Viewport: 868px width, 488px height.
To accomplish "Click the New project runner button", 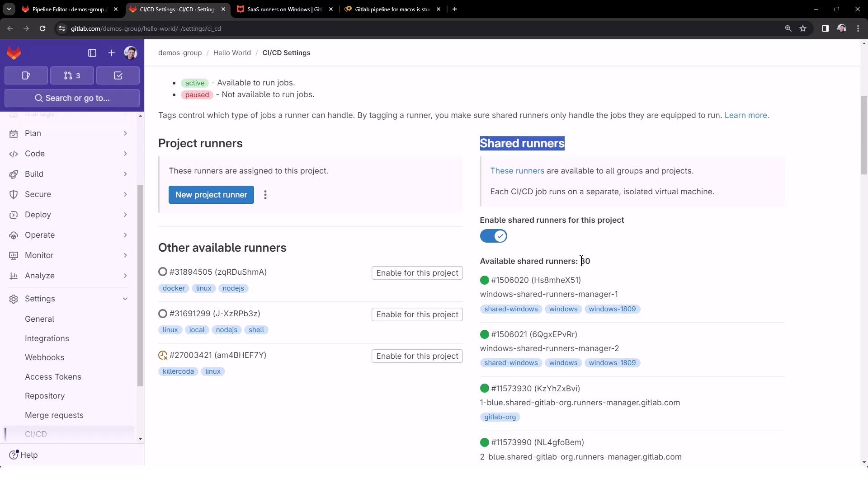I will [x=211, y=195].
